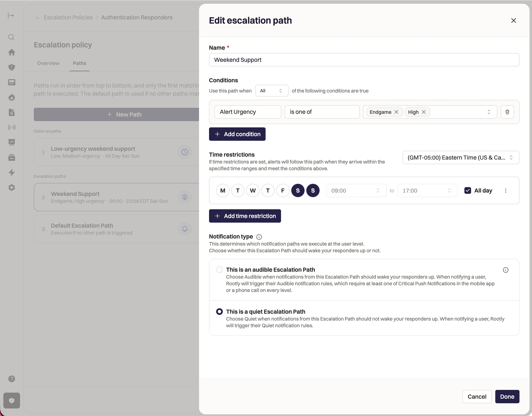
Task: Toggle Monday in the day selector
Action: 223,190
